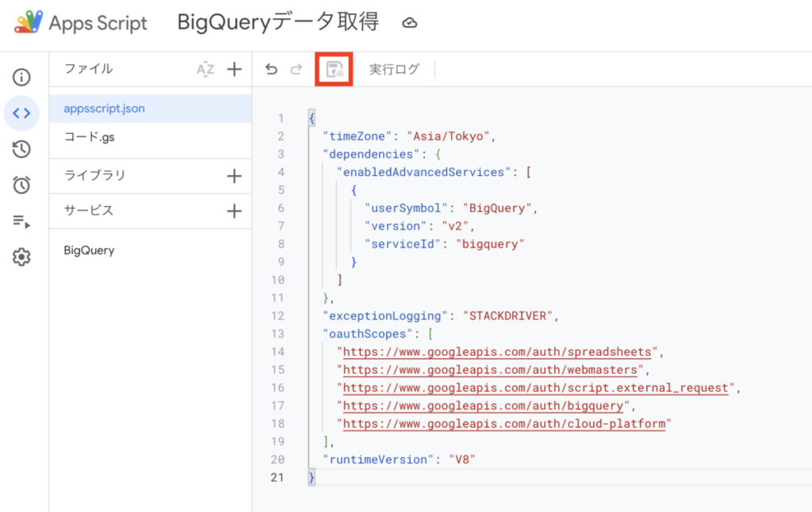Click cloud save status icon

click(410, 23)
